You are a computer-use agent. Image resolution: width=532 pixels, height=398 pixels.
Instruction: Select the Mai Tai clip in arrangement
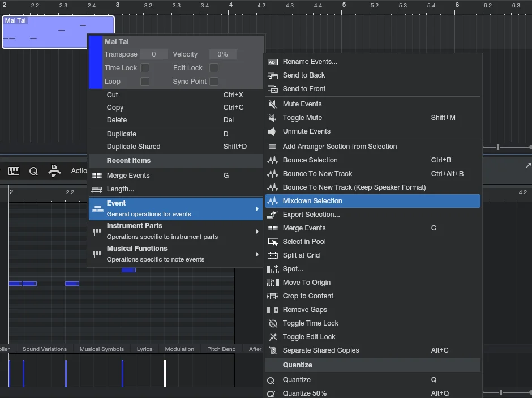58,32
